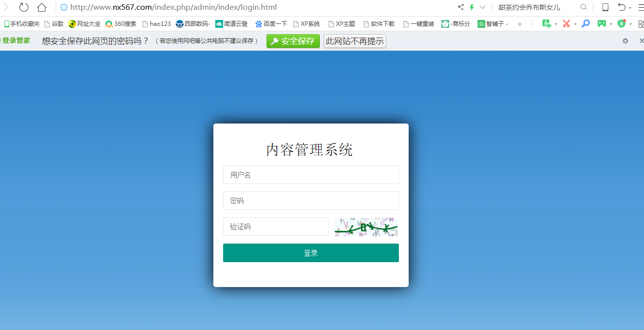644x330 pixels.
Task: Click the blue key password-fill extension
Action: pos(585,23)
